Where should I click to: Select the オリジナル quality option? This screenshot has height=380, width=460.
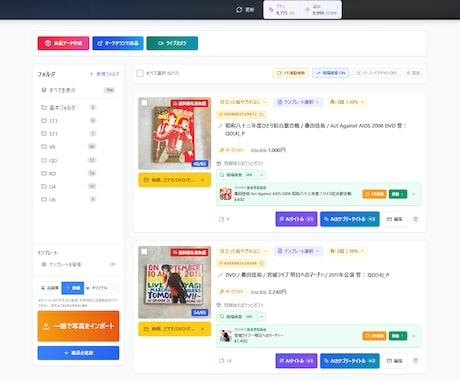click(97, 288)
